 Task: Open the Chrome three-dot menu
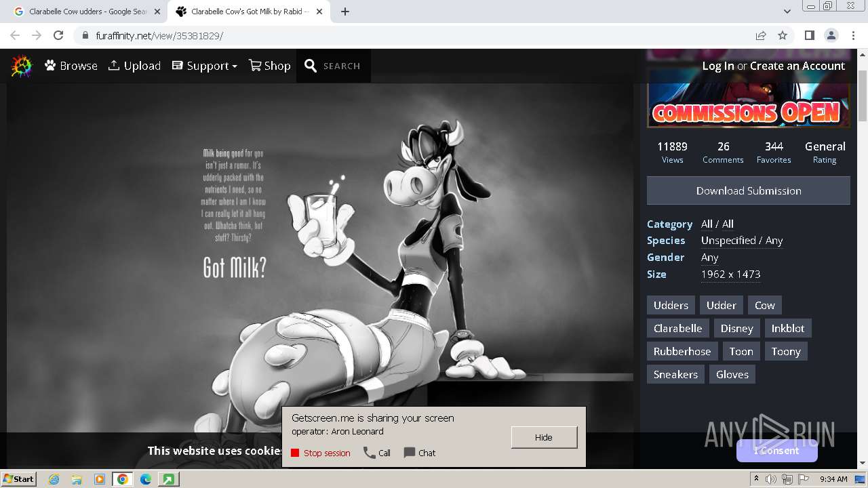852,35
